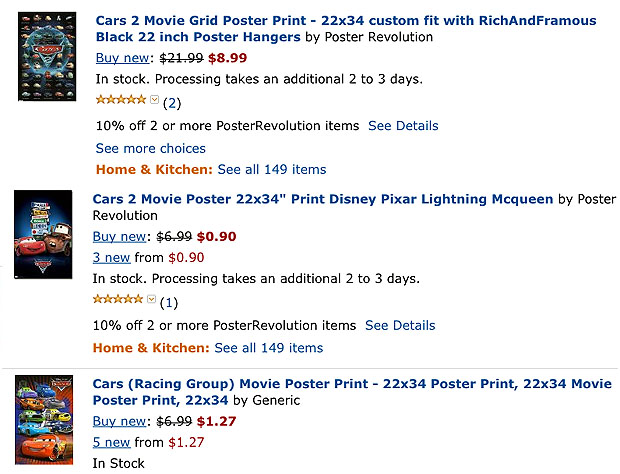
Task: Open the 5 new offers link
Action: pyautogui.click(x=112, y=442)
